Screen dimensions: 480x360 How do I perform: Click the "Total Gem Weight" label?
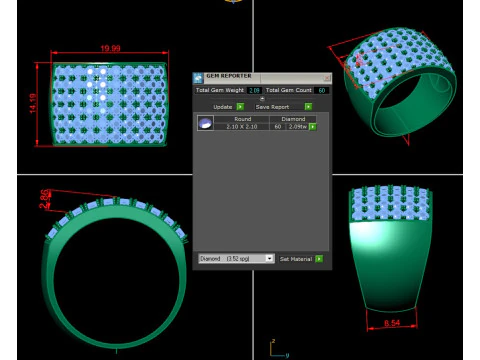220,90
